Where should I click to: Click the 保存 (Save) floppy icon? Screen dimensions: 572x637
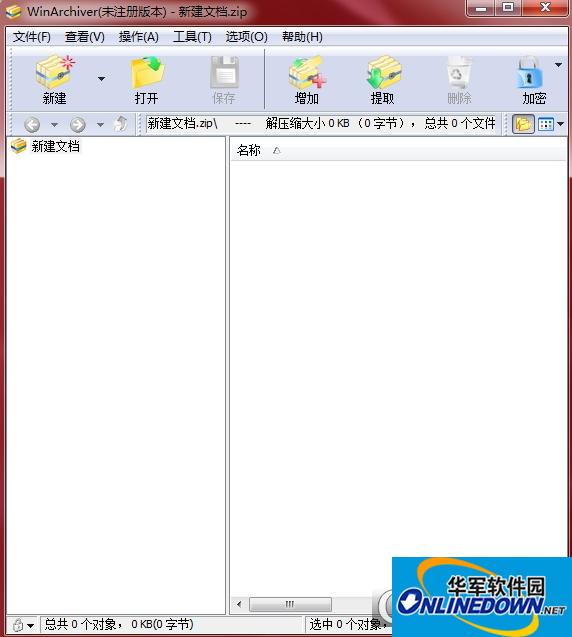[224, 73]
